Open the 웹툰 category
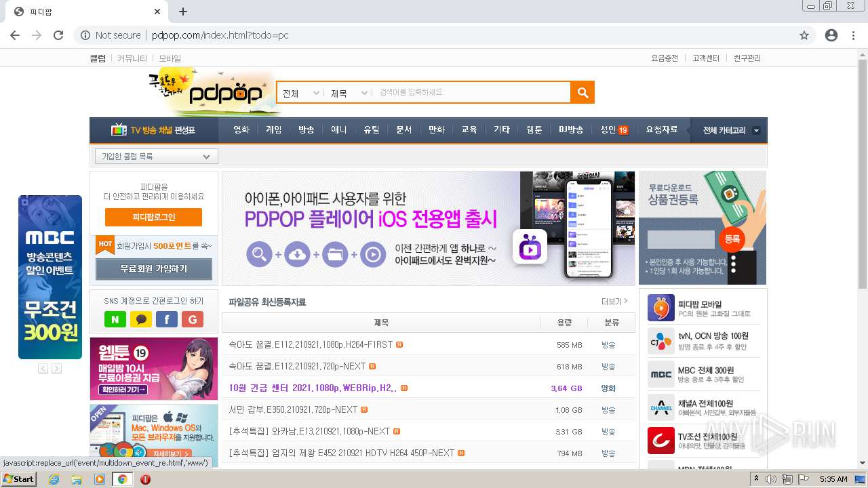The image size is (868, 488). coord(534,129)
